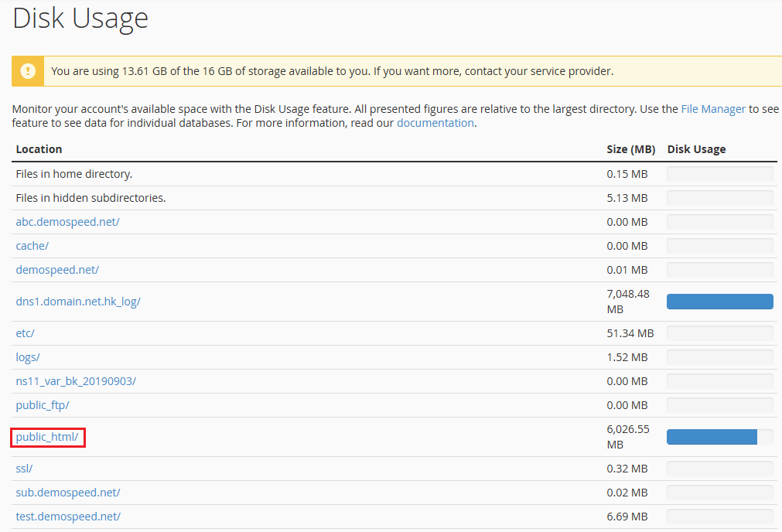Open the File Manager link
The height and width of the screenshot is (532, 782).
[x=712, y=109]
